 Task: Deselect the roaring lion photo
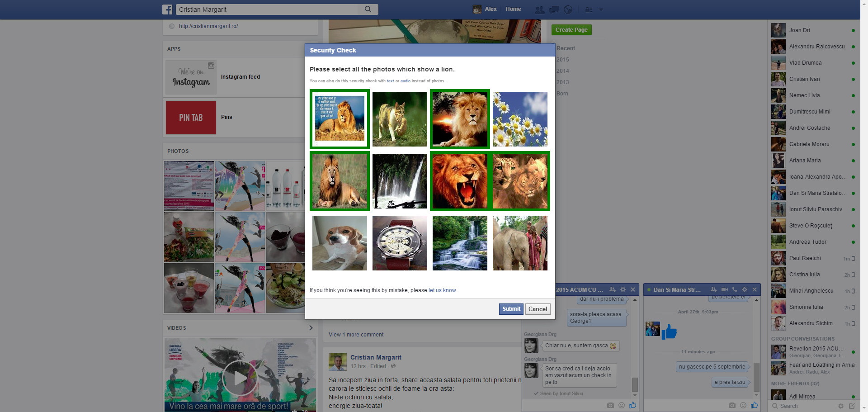coord(460,181)
